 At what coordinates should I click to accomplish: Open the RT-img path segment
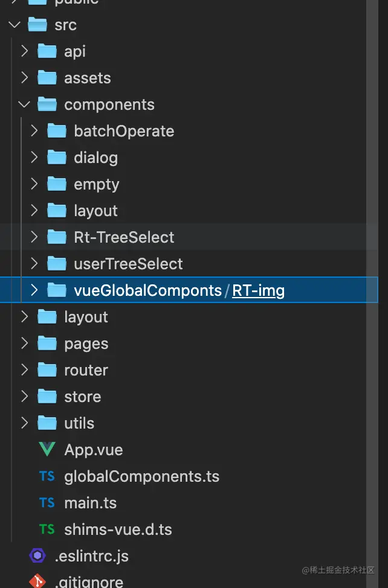click(258, 290)
